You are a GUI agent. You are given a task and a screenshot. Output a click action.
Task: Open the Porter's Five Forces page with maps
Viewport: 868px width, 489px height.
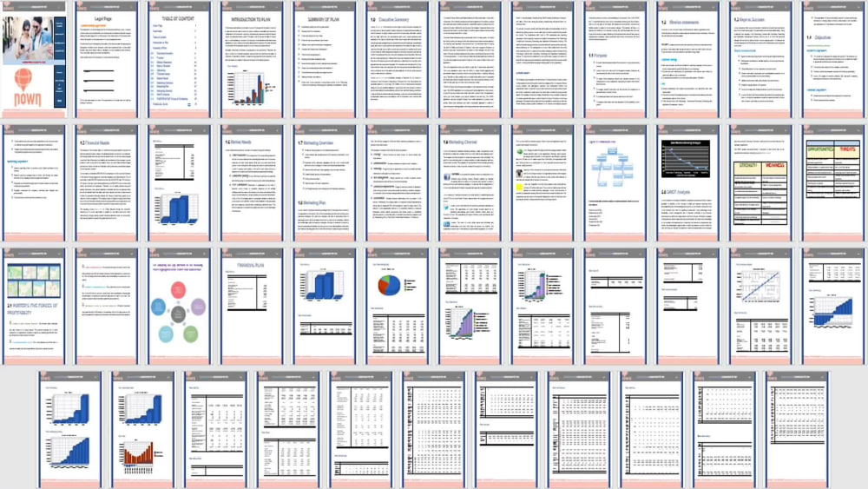33,307
